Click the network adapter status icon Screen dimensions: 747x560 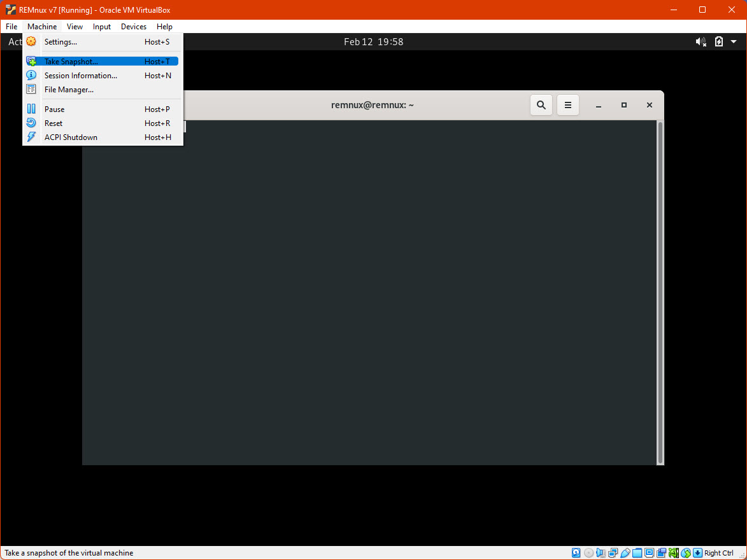pos(613,552)
